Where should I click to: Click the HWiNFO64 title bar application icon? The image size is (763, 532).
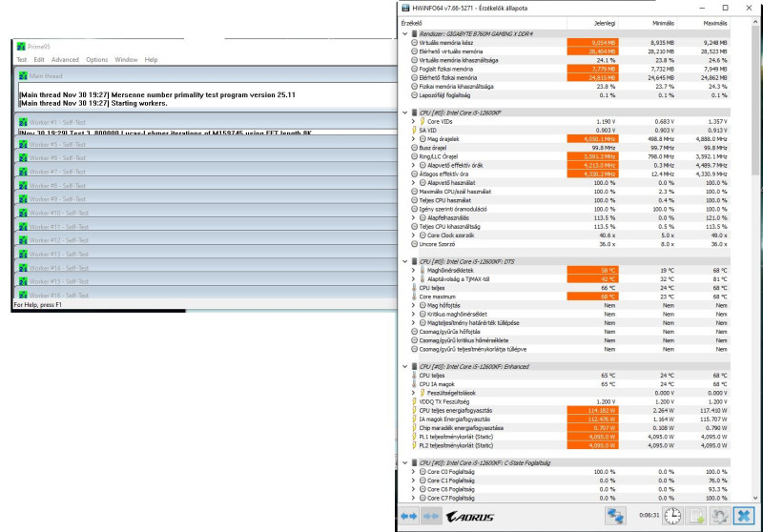[x=405, y=8]
